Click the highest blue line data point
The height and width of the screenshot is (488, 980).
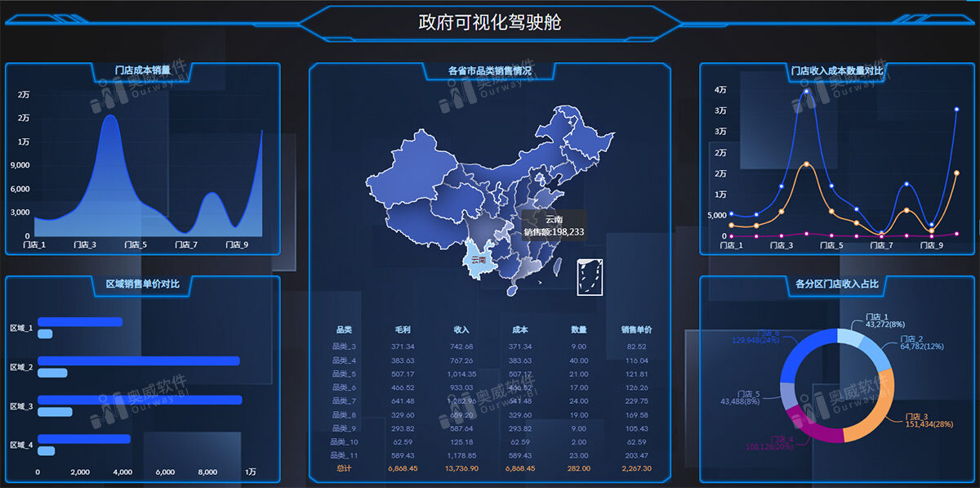pos(807,91)
